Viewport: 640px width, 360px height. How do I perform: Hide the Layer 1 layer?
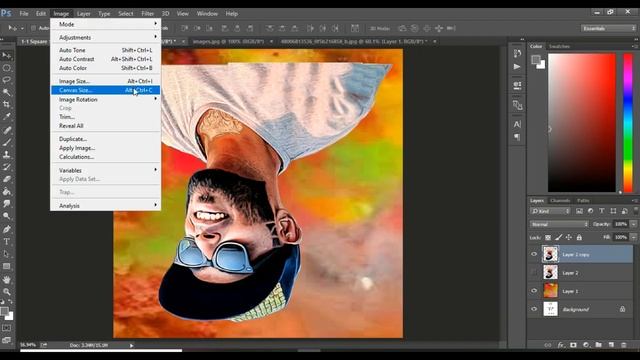coord(534,291)
